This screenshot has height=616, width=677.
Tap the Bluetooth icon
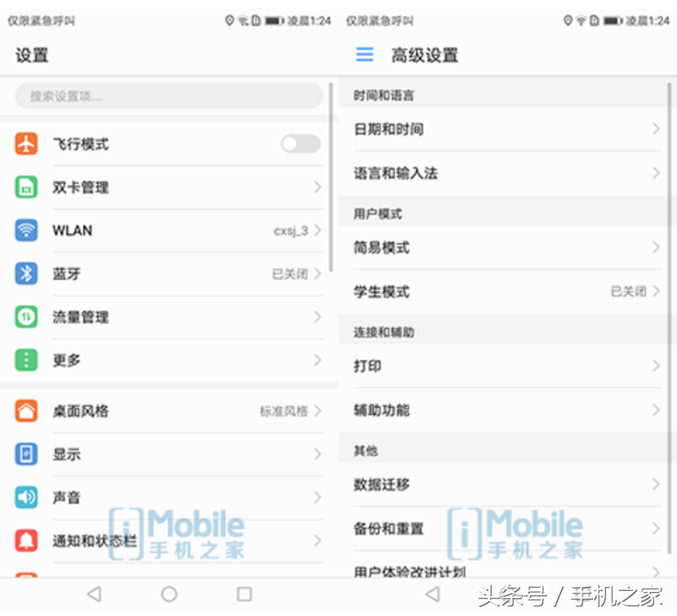click(x=26, y=273)
